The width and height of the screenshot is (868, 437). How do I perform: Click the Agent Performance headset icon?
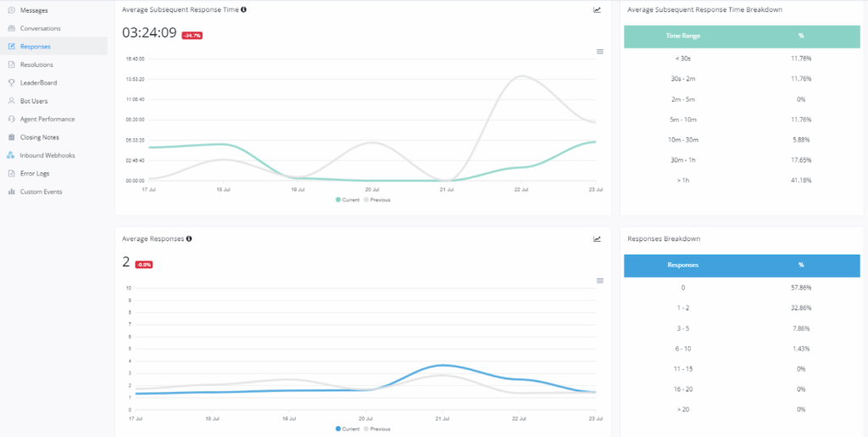pos(11,119)
